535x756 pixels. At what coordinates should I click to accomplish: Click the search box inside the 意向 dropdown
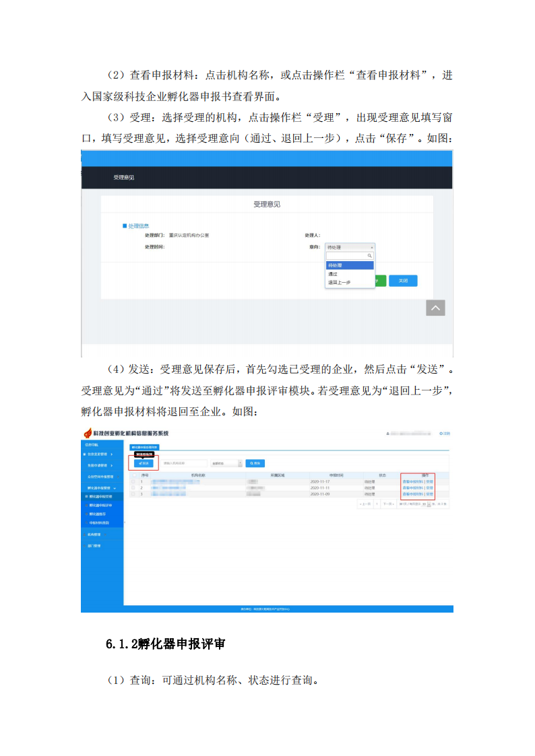(x=350, y=256)
